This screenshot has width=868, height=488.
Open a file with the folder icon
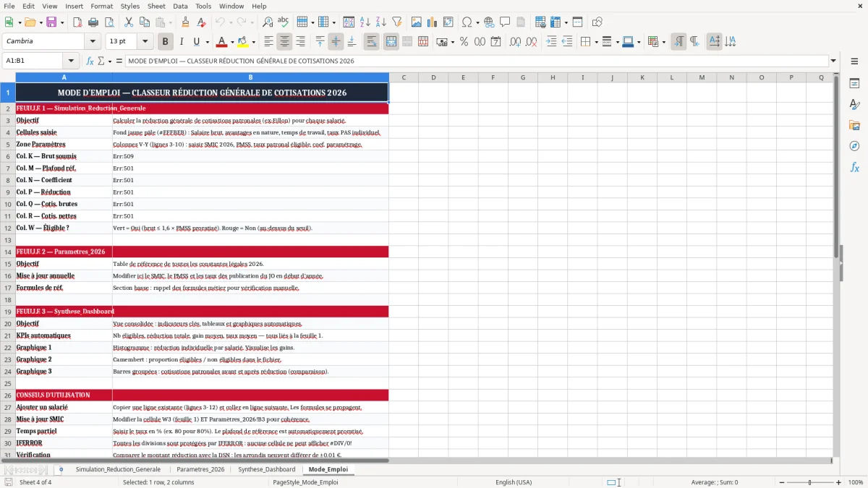pos(29,22)
